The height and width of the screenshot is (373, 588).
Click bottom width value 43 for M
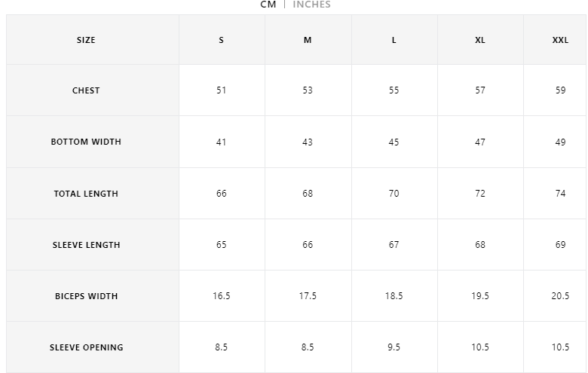[x=308, y=142]
